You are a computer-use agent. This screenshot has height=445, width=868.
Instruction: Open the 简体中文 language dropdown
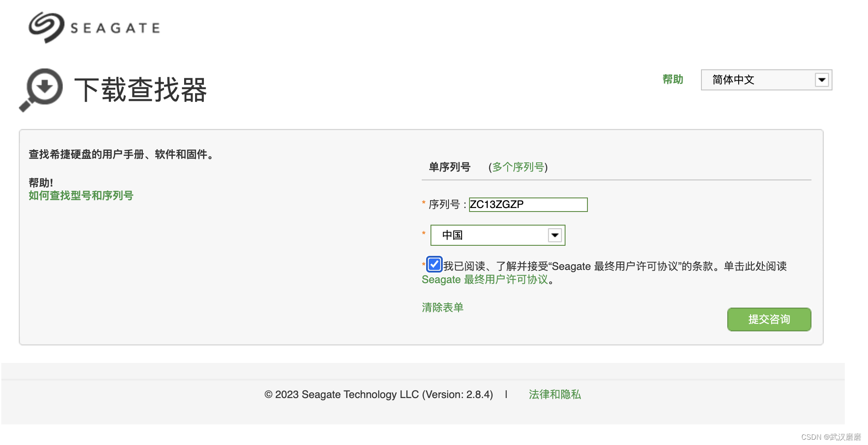tap(766, 80)
